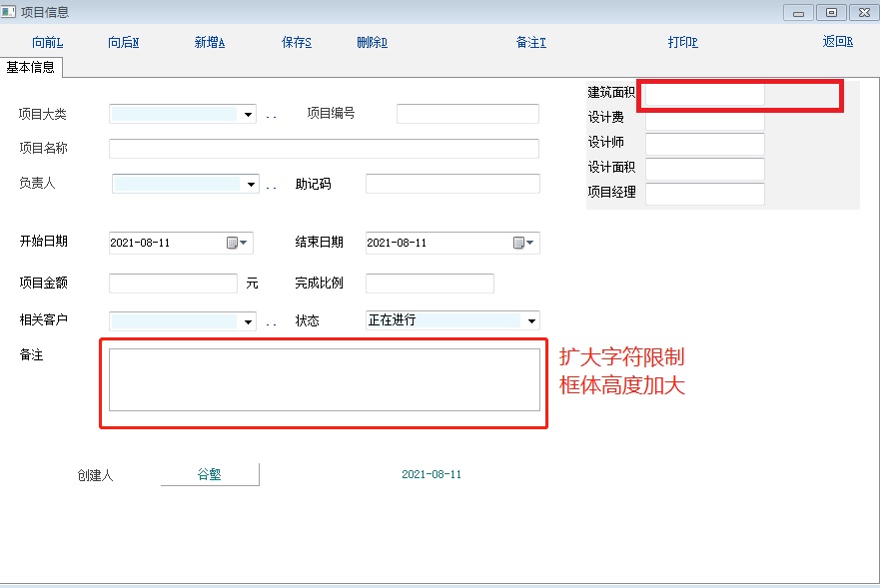The image size is (880, 588).
Task: Open the 开始日期 calendar picker
Action: point(239,243)
